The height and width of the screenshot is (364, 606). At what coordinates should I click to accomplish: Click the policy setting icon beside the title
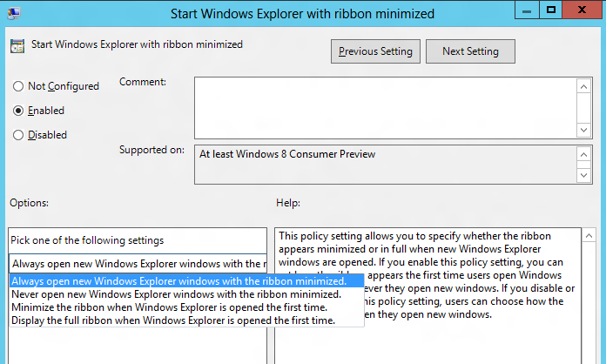[17, 46]
